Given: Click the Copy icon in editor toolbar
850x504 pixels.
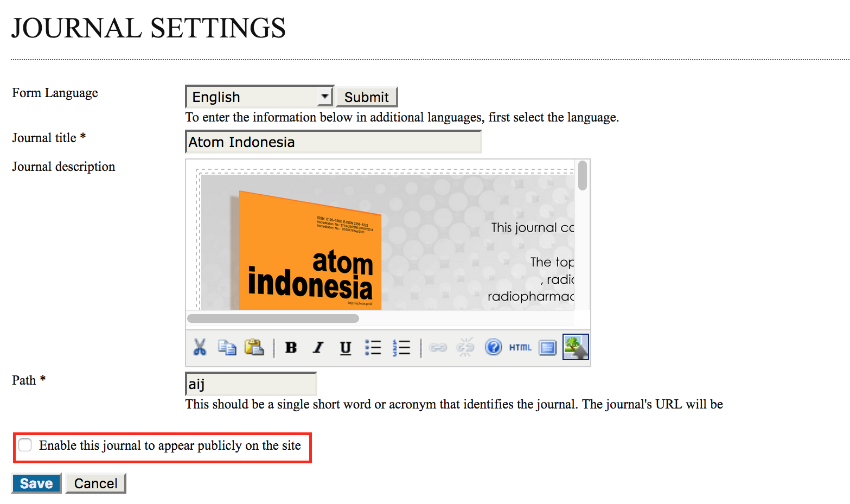Looking at the screenshot, I should (x=227, y=347).
